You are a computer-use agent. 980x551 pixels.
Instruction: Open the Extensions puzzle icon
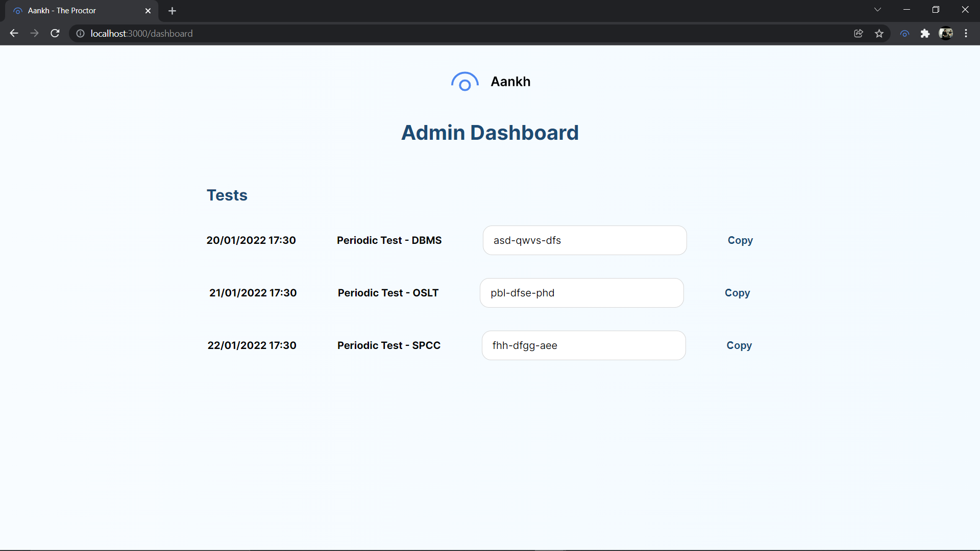click(925, 33)
